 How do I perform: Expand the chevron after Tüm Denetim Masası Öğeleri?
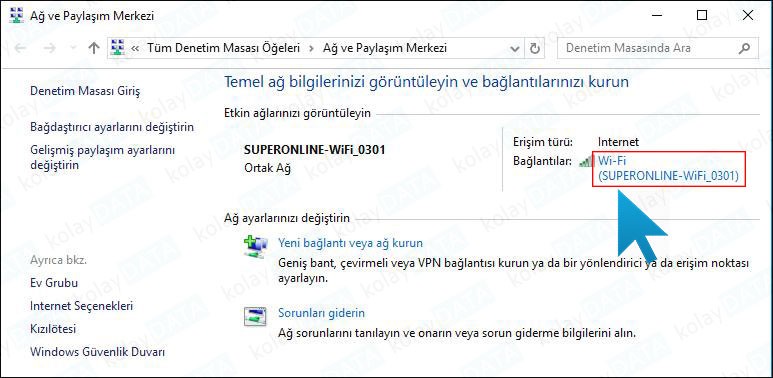coord(311,48)
